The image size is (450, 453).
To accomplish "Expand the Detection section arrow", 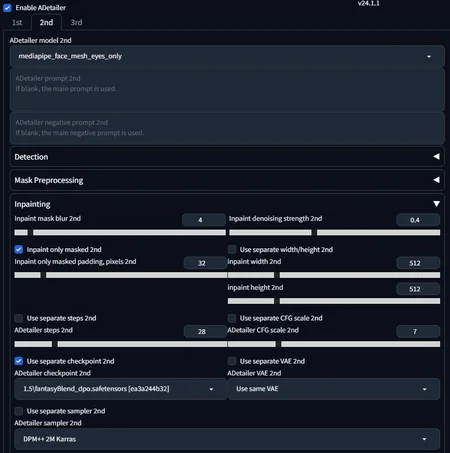I will [x=436, y=156].
